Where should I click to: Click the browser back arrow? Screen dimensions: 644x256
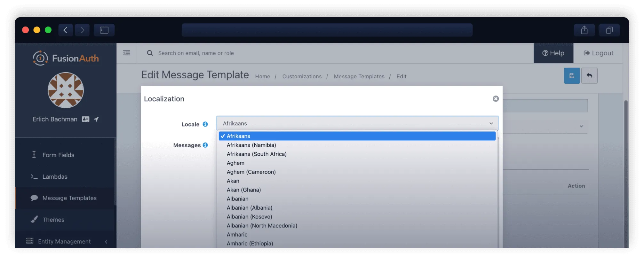[66, 30]
